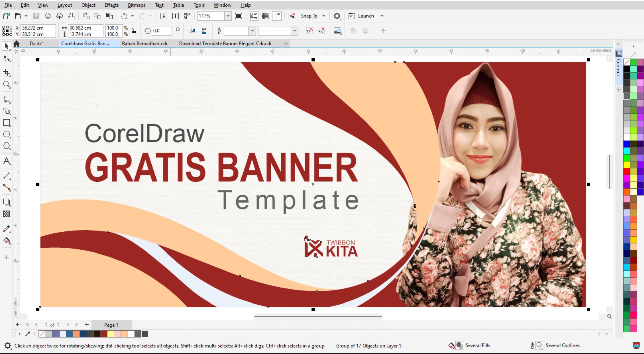This screenshot has width=644, height=354.
Task: Toggle Show guidelines button
Action: [277, 16]
